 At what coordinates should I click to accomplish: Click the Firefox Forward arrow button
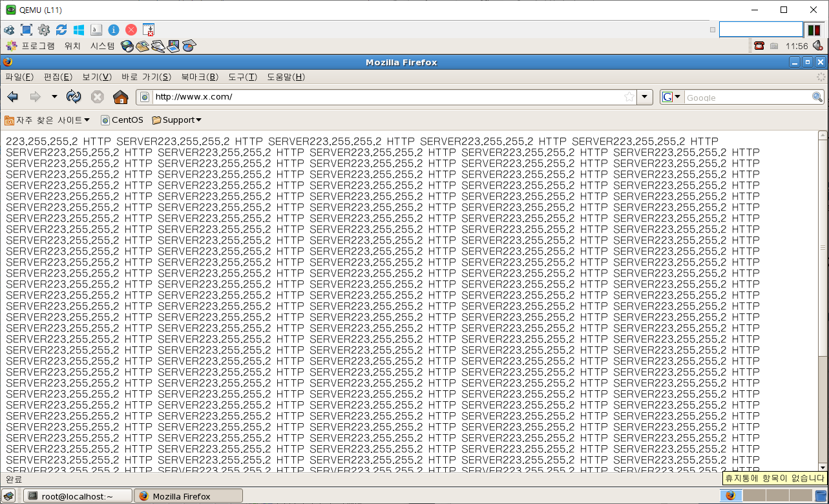click(35, 97)
